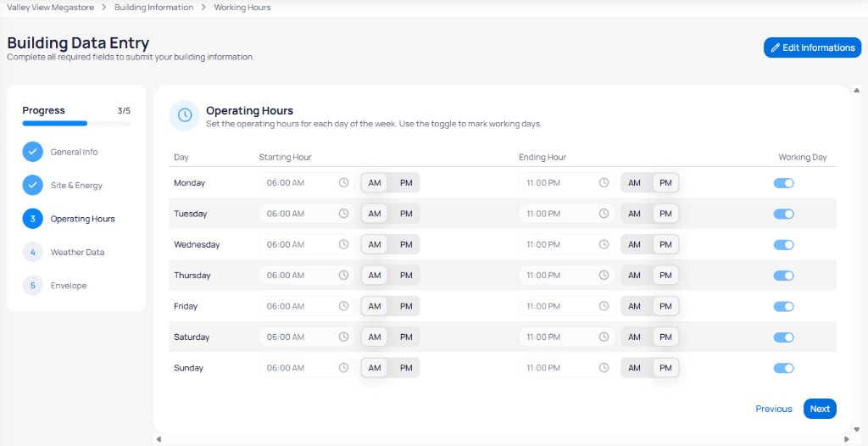The width and height of the screenshot is (868, 446).
Task: Click the step 3 circle icon
Action: (x=33, y=219)
